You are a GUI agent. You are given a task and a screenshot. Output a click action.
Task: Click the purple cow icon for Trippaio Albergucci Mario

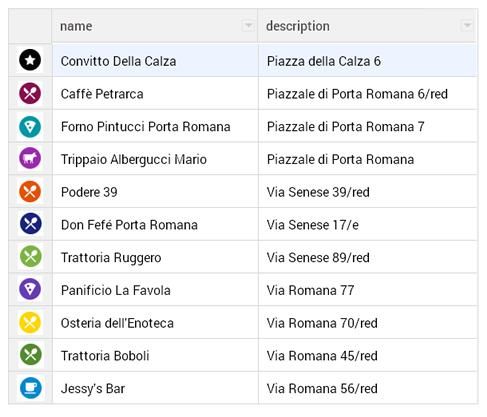(30, 158)
